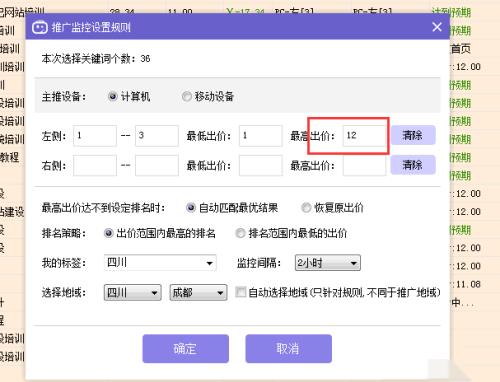Click 清除 button on the 左侧 row
This screenshot has height=382, width=500.
[413, 135]
